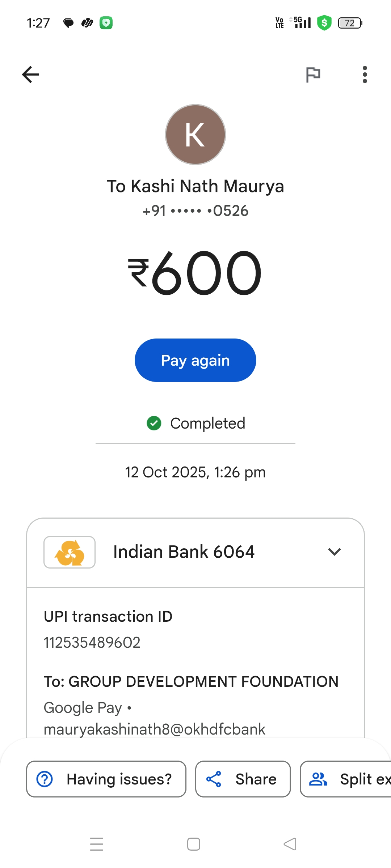Tap the people group split icon
391x868 pixels.
[x=318, y=779]
